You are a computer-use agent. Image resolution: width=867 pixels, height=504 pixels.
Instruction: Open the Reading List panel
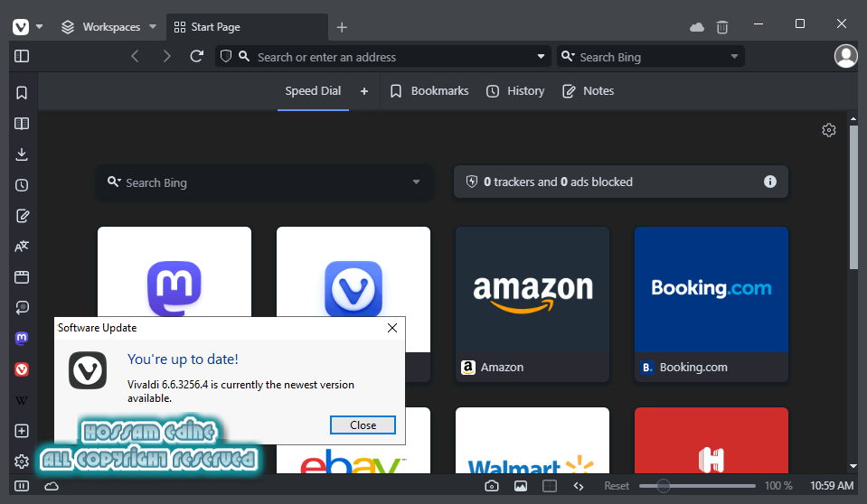tap(22, 124)
